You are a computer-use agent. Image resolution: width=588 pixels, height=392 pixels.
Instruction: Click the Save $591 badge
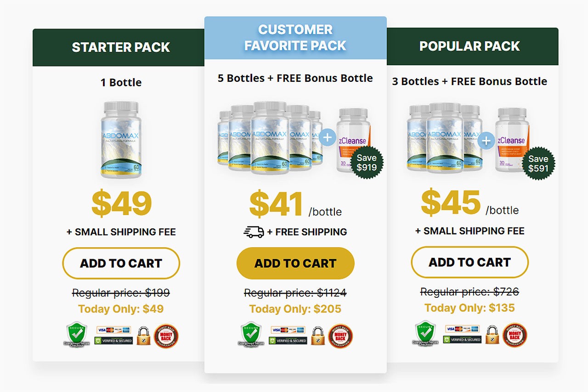(538, 164)
